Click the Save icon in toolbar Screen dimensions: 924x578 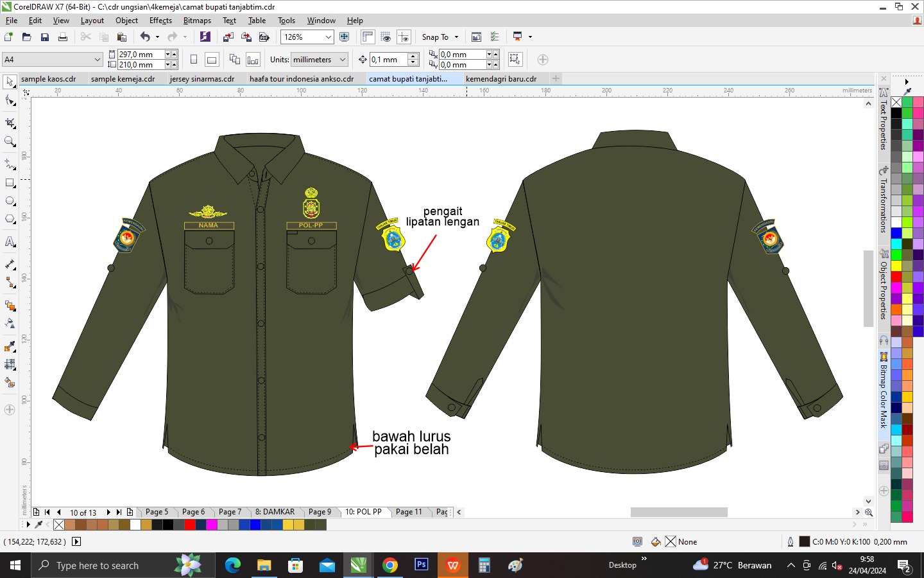[45, 37]
